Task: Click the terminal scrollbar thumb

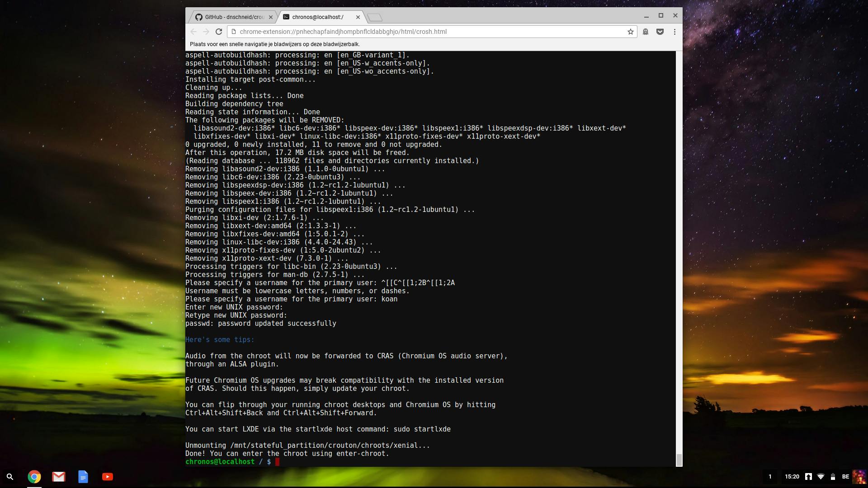Action: (679, 460)
